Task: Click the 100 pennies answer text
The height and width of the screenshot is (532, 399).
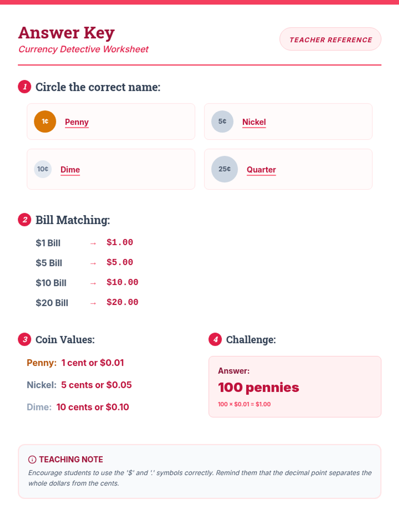Action: [x=258, y=387]
